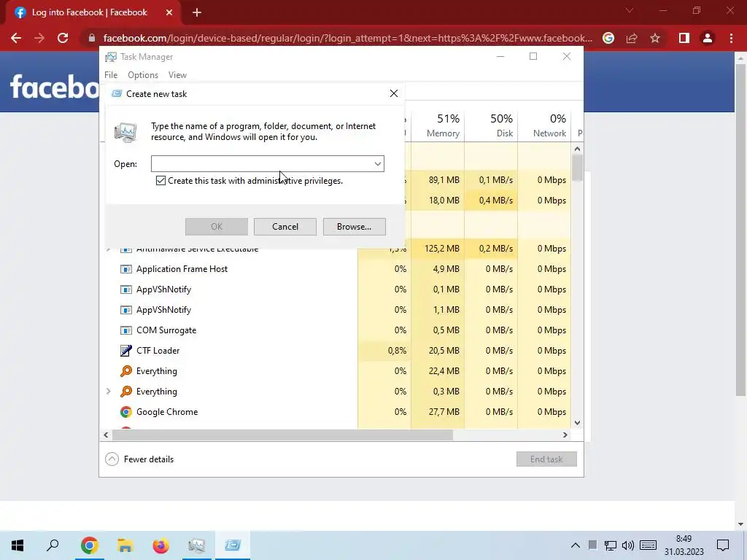Open the Windows Start menu
Viewport: 747px width, 560px height.
pyautogui.click(x=18, y=545)
